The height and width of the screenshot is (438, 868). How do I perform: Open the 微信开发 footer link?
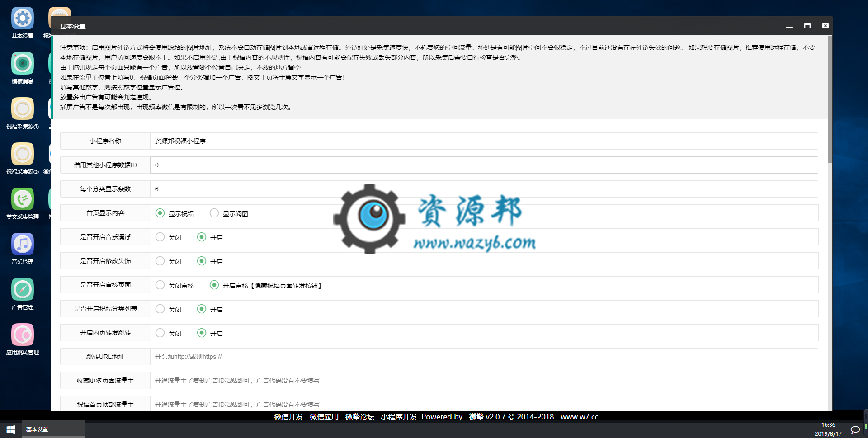(x=288, y=417)
